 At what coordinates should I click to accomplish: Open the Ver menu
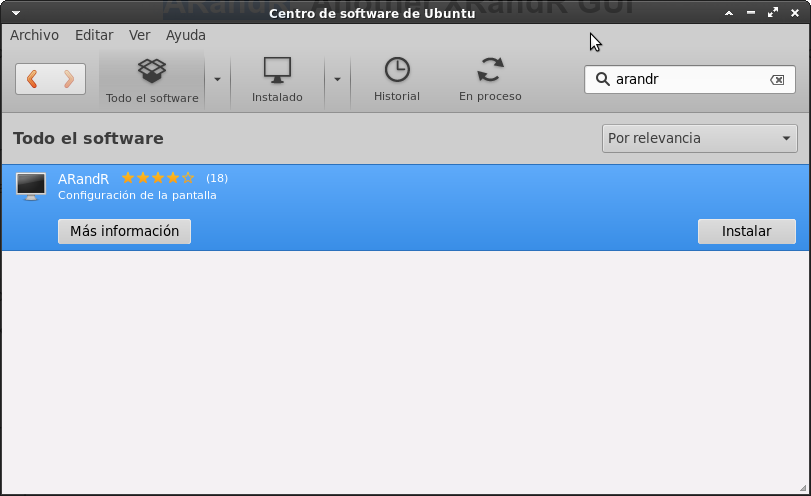(x=140, y=35)
